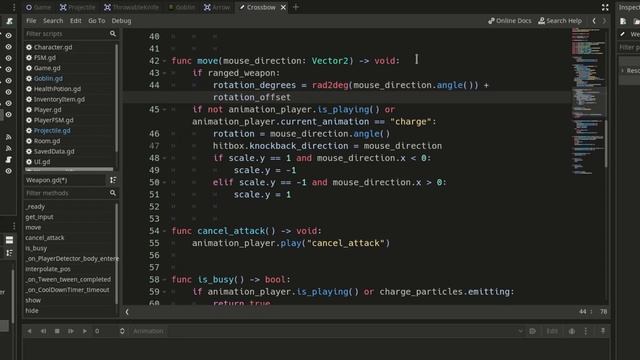Open Character.gd in the script list
This screenshot has height=360, width=640.
pyautogui.click(x=53, y=47)
